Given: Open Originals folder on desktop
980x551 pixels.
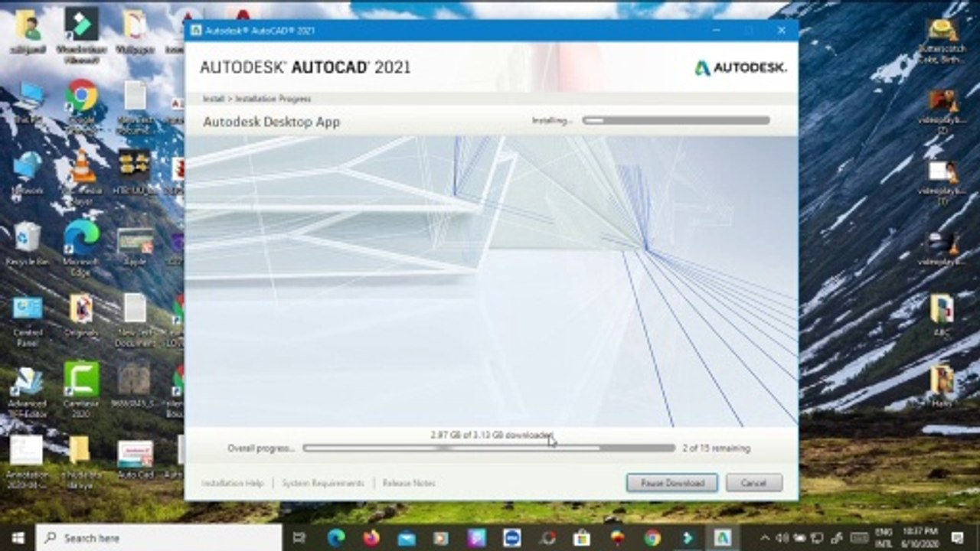Looking at the screenshot, I should click(82, 315).
